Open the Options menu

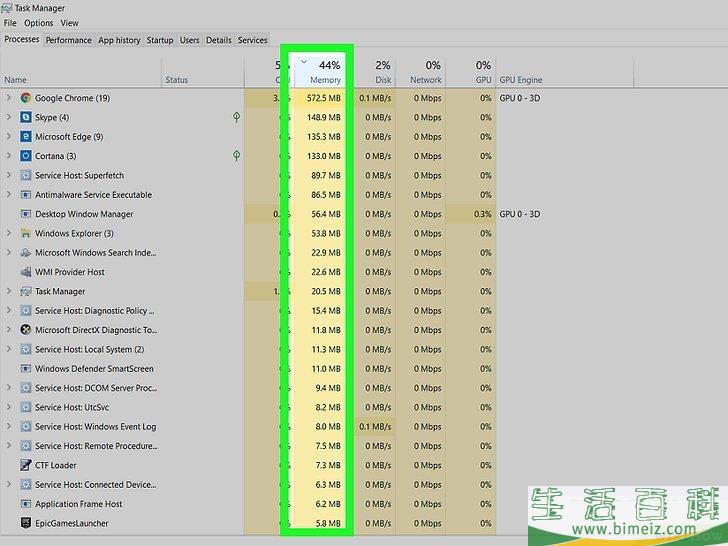[x=39, y=23]
